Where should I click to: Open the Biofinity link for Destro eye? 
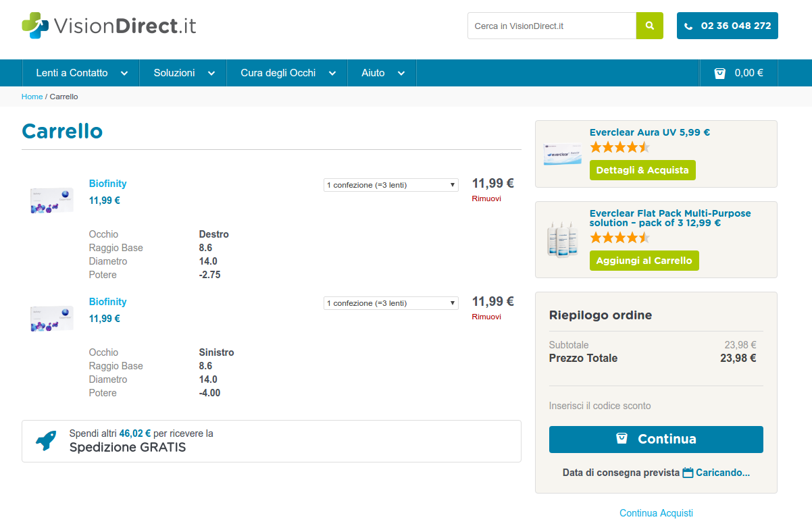pos(107,184)
